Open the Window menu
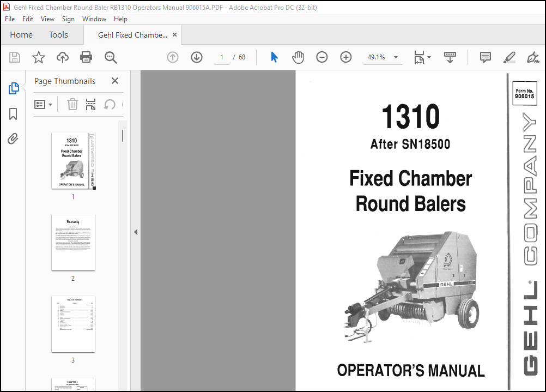Viewport: 546px width, 392px height. point(94,19)
